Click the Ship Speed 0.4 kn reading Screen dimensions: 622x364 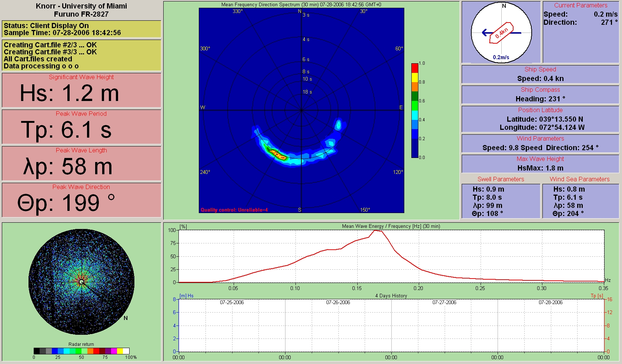(541, 78)
